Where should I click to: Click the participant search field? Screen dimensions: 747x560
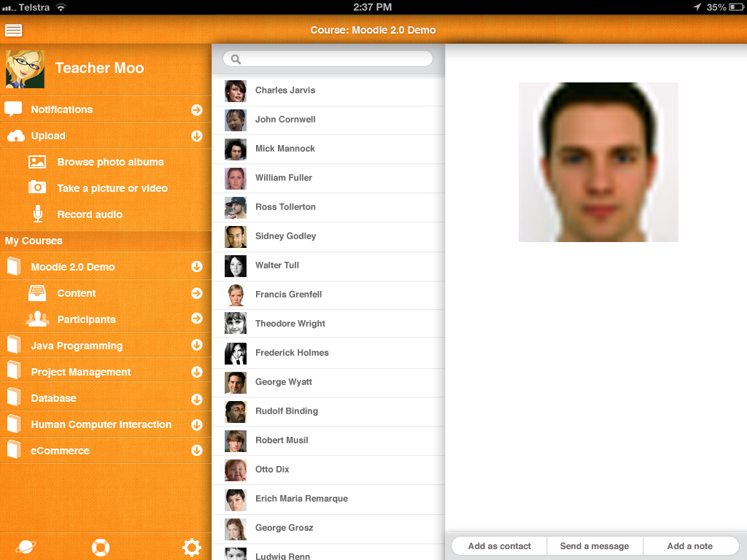tap(328, 59)
